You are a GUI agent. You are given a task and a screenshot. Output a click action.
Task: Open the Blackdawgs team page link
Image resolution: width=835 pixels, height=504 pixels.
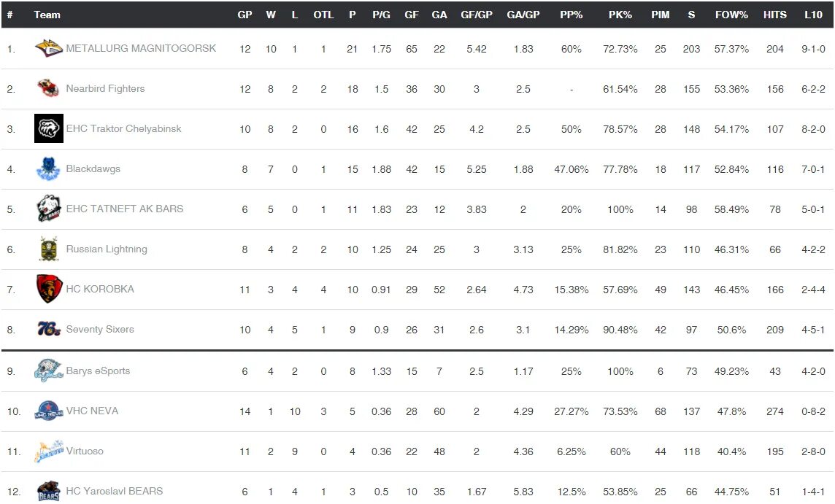point(93,168)
